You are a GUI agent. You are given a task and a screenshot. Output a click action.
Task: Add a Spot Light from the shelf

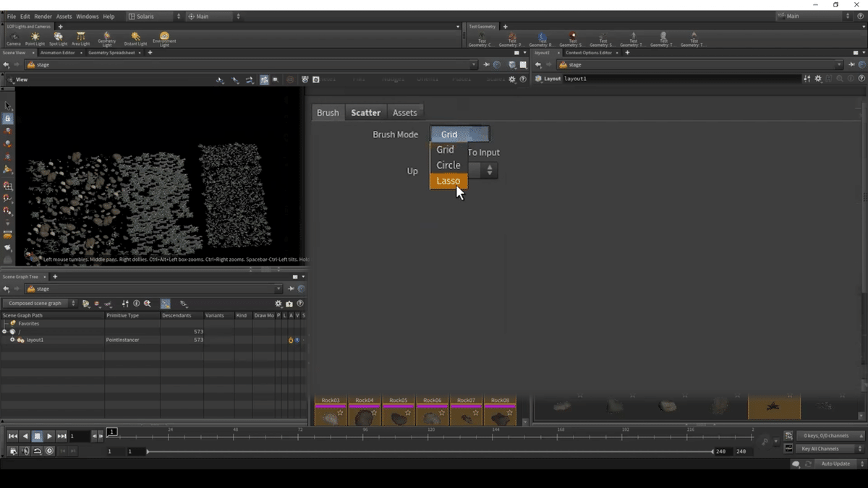(x=58, y=38)
